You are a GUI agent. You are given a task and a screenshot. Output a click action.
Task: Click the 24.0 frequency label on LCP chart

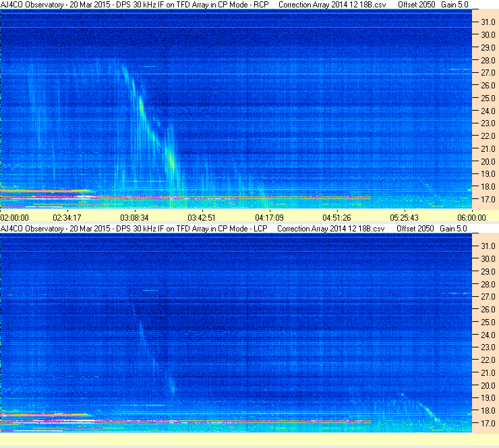488,335
